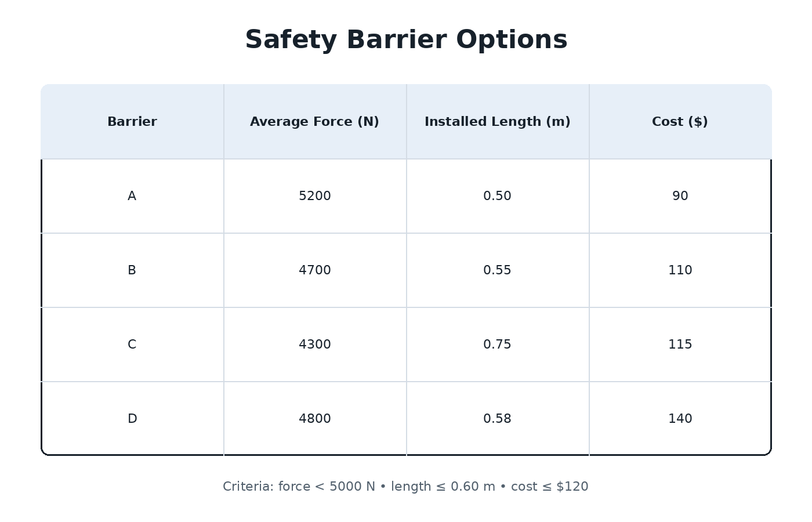Viewport: 812px width, 522px height.
Task: Click the 0.75 installed length cell
Action: tap(498, 345)
